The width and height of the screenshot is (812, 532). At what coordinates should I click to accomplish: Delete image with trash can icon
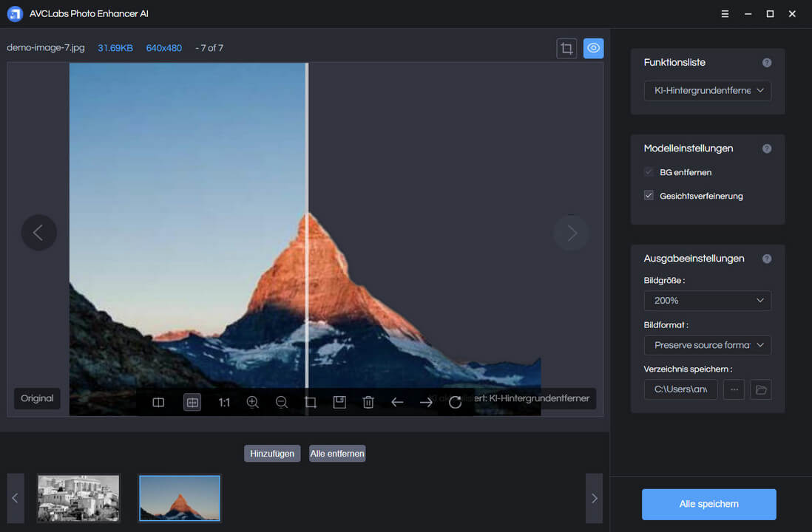pos(368,402)
